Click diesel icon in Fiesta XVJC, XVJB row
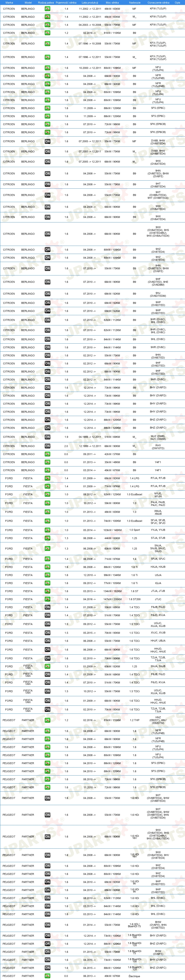The width and height of the screenshot is (185, 980). coord(48,633)
